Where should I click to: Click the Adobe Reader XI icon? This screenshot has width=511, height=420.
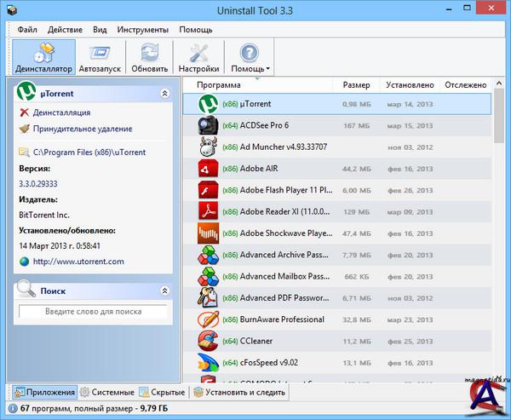209,211
